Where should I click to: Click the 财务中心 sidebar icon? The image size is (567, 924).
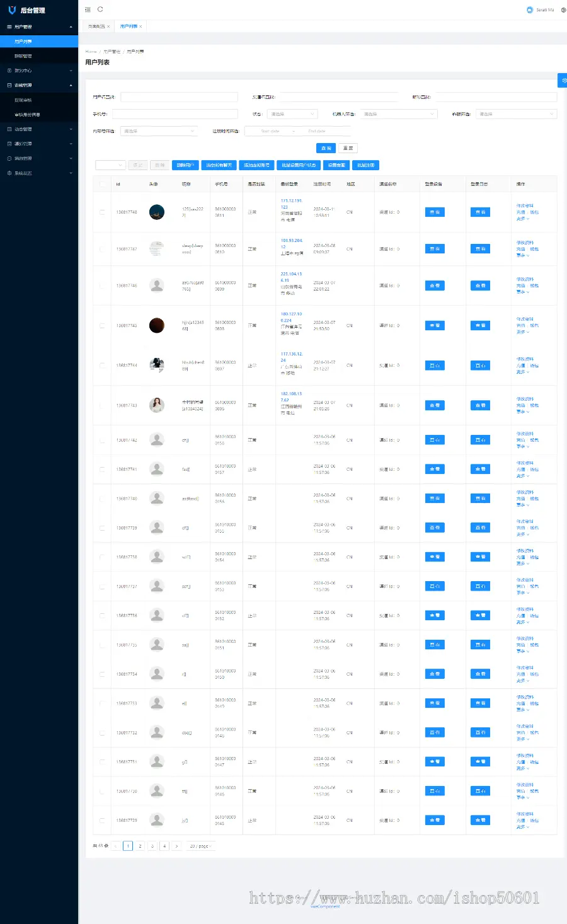(9, 71)
